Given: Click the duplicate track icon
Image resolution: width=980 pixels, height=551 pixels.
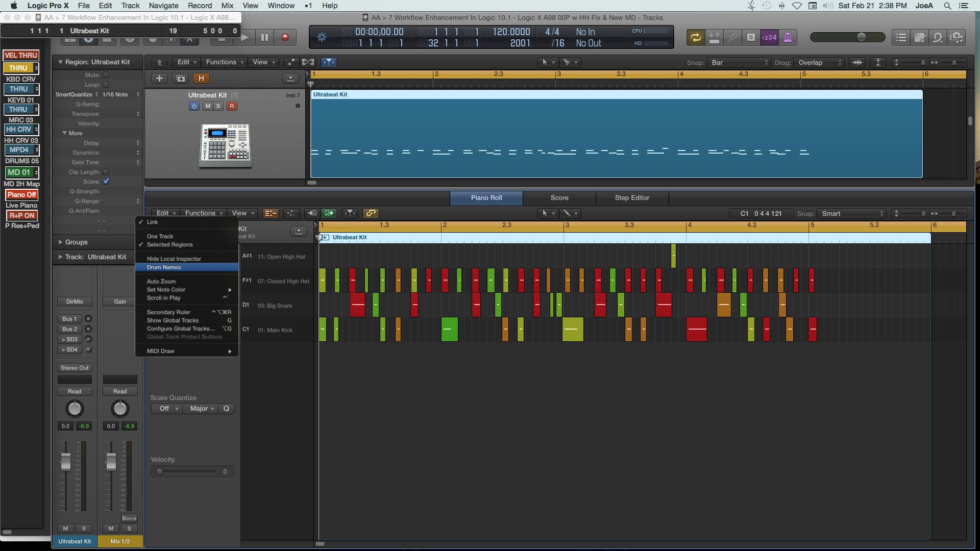Looking at the screenshot, I should [180, 79].
